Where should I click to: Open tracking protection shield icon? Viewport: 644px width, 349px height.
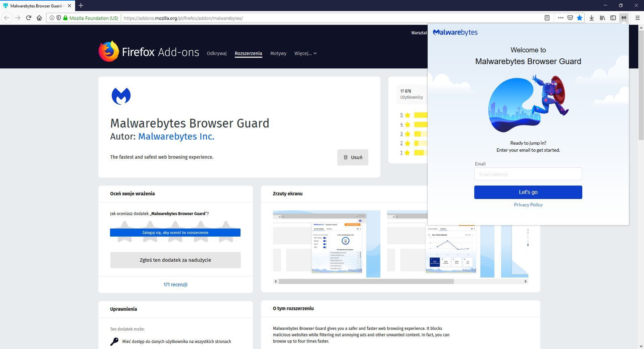click(58, 18)
